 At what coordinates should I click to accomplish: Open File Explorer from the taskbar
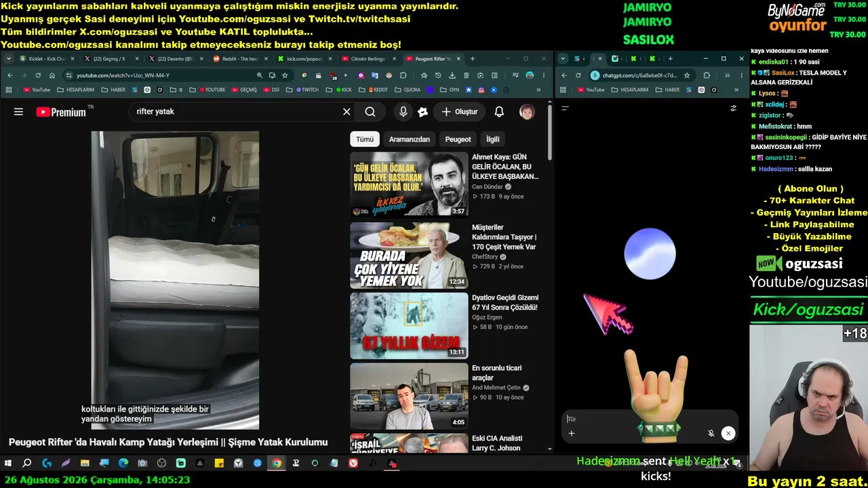click(x=85, y=464)
